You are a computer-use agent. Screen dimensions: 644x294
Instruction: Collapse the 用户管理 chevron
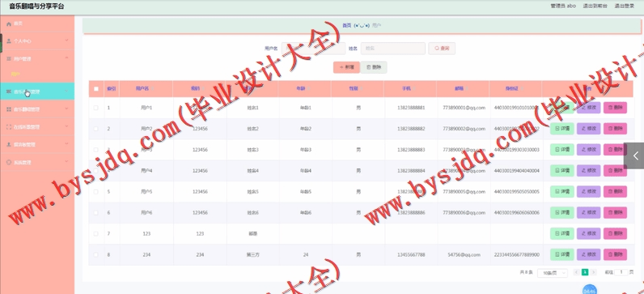[x=66, y=58]
